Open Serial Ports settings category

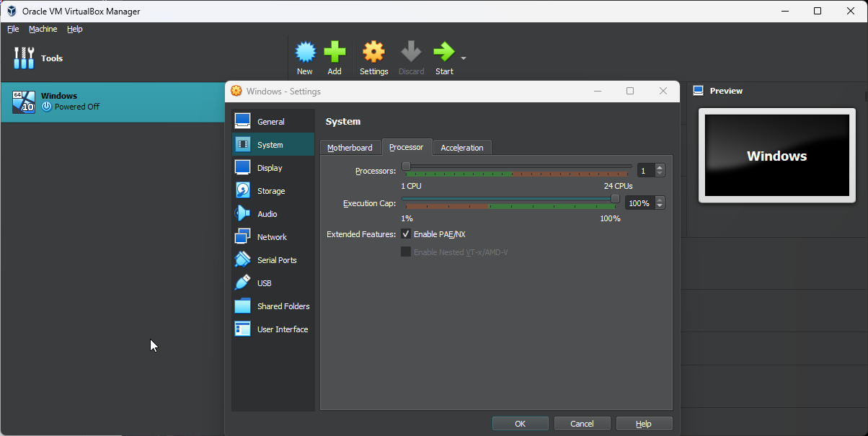(x=273, y=259)
